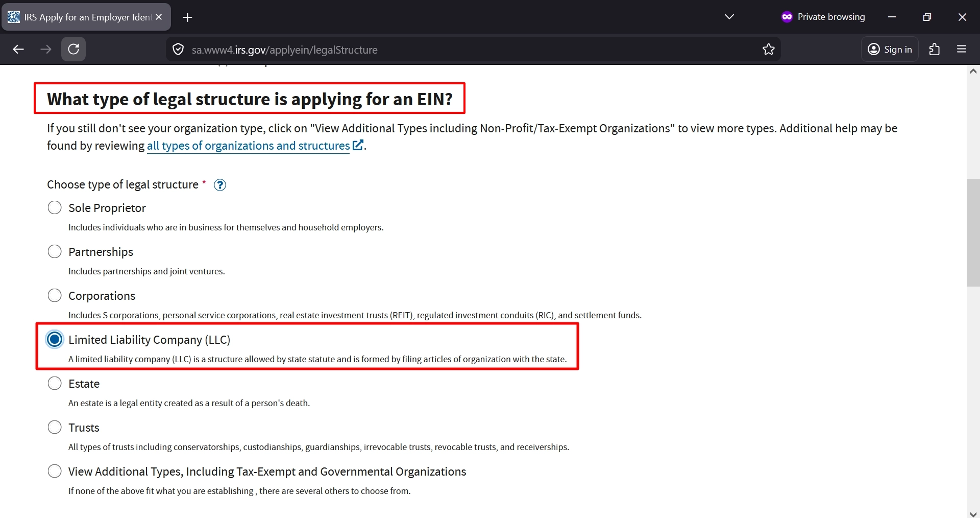The width and height of the screenshot is (980, 518).
Task: Select the Trusts radio option
Action: click(x=55, y=428)
